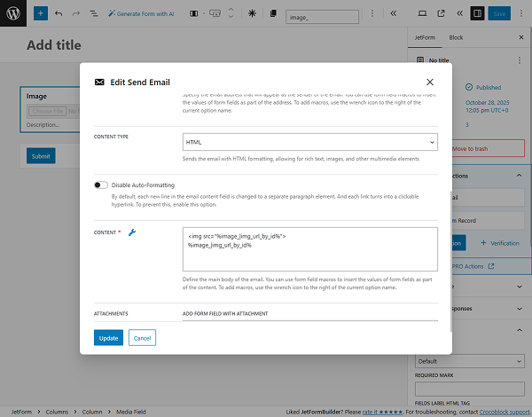Toggle Disable Auto-Formatting switch
Viewport: 532px width, 417px height.
click(101, 185)
